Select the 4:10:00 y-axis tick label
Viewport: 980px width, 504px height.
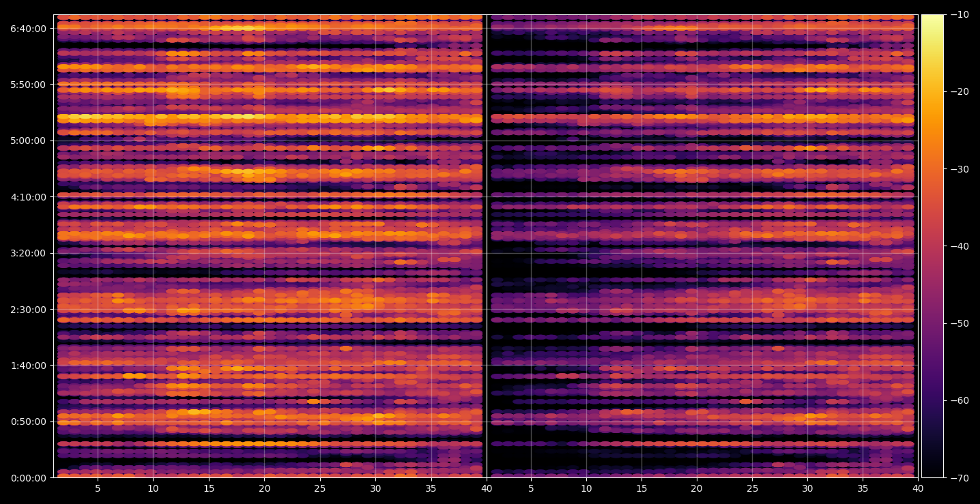pyautogui.click(x=28, y=197)
